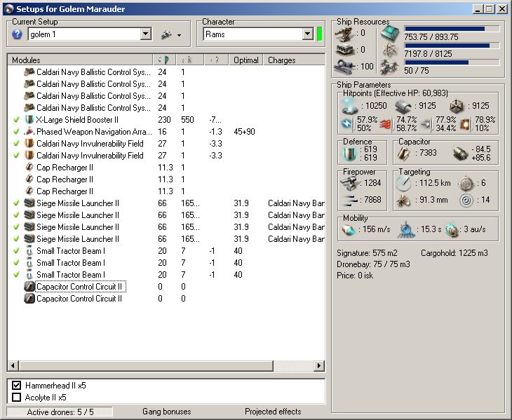The height and width of the screenshot is (420, 512).
Task: Click the golem 1 setup name field
Action: pos(85,34)
